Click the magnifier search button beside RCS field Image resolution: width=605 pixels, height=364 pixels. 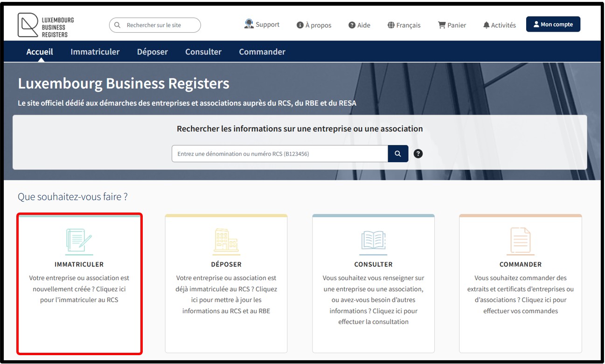click(398, 154)
